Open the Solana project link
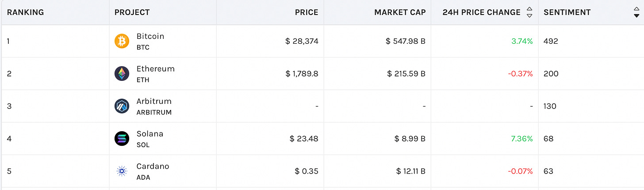Image resolution: width=644 pixels, height=190 pixels. click(x=150, y=134)
